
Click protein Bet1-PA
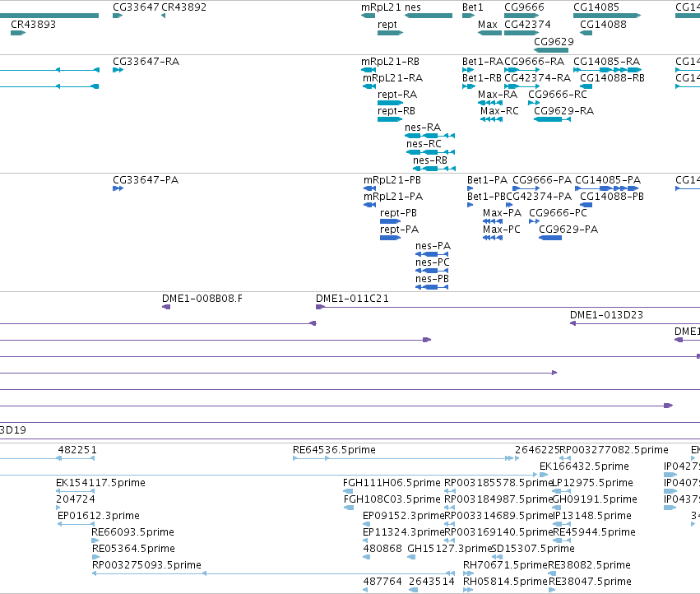click(470, 188)
